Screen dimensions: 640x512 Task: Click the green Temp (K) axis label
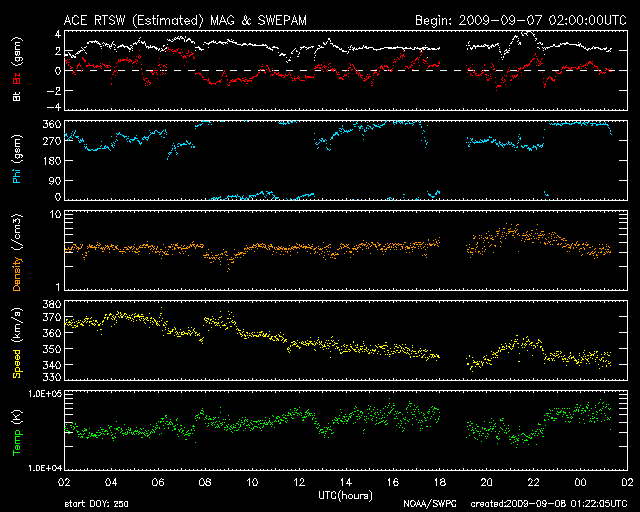tap(17, 433)
